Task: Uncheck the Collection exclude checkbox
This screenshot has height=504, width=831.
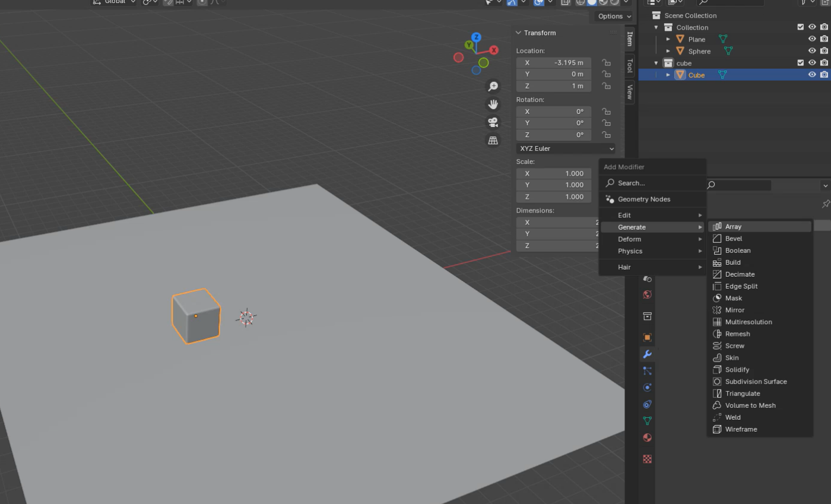Action: click(x=800, y=27)
